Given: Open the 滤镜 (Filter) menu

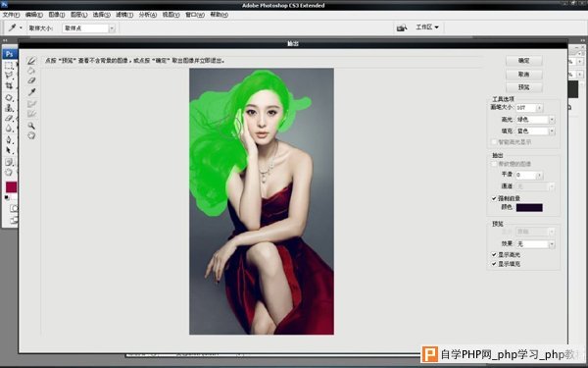Looking at the screenshot, I should click(x=124, y=15).
